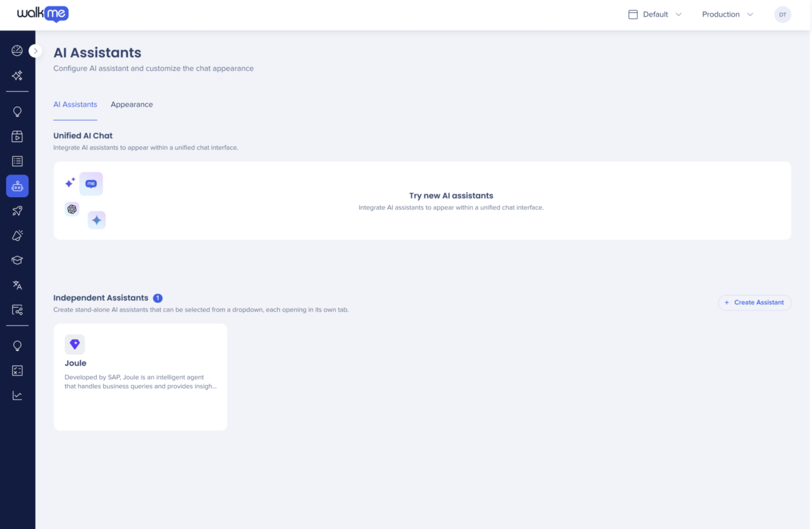Switch to the Appearance tab
The height and width of the screenshot is (529, 812).
(132, 105)
